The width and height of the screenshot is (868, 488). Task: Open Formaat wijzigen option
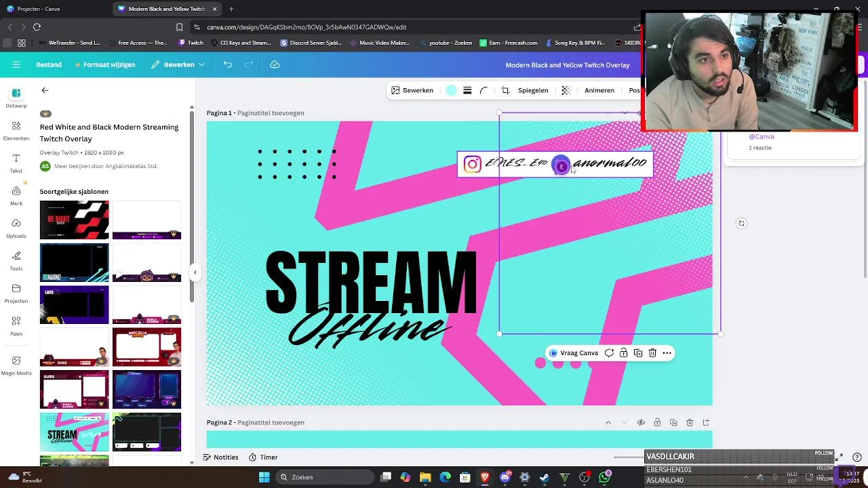coord(104,64)
